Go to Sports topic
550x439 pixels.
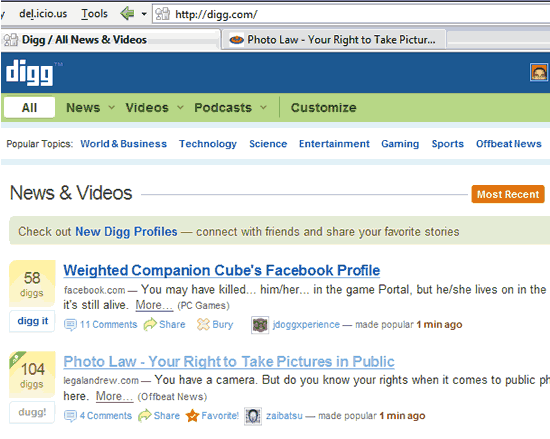click(x=448, y=144)
